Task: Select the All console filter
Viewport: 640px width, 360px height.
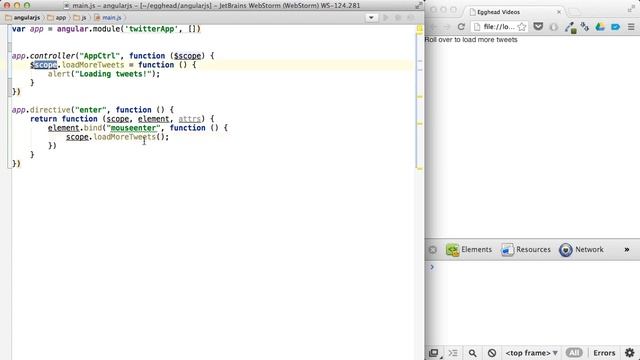Action: click(574, 353)
